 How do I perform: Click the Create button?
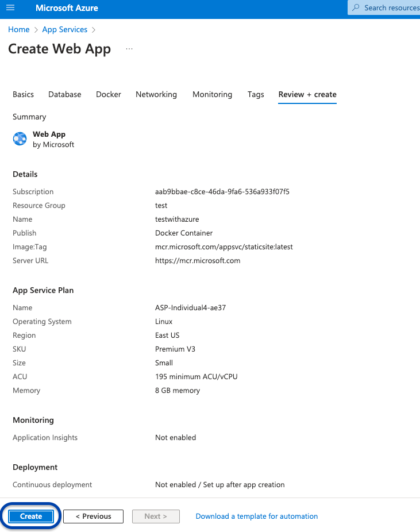point(31,516)
